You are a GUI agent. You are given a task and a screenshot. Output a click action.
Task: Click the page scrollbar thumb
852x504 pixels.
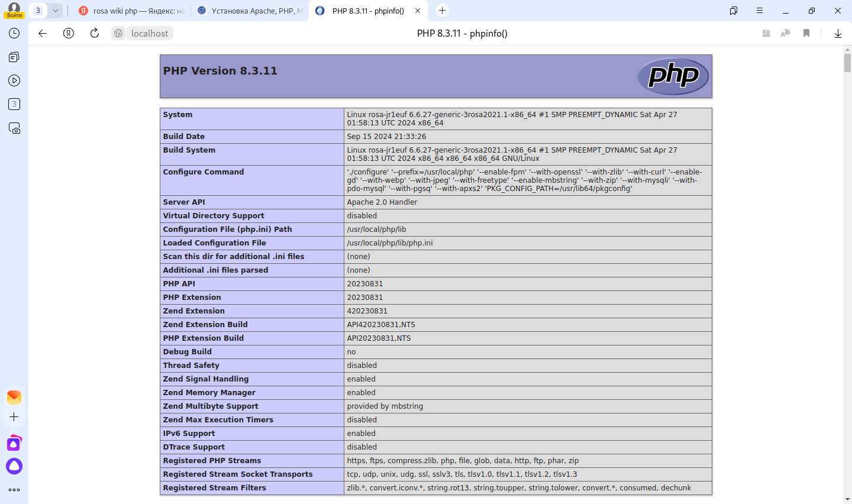coord(847,63)
